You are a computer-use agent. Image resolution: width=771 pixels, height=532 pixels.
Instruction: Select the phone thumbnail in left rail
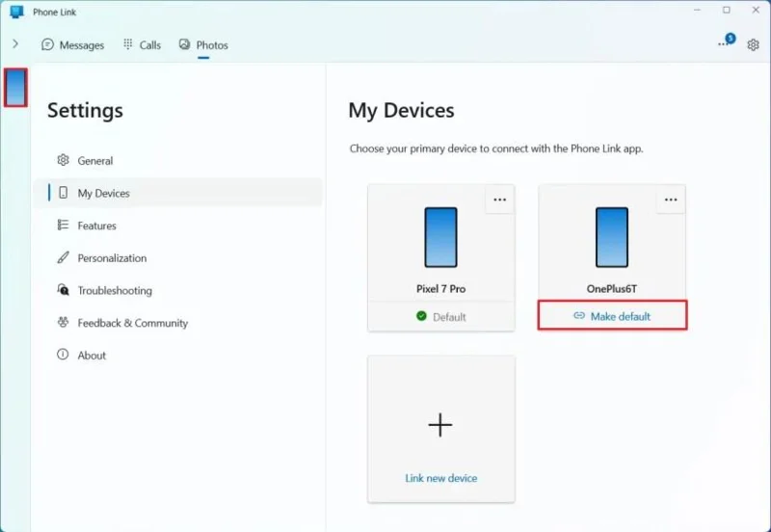(x=15, y=88)
